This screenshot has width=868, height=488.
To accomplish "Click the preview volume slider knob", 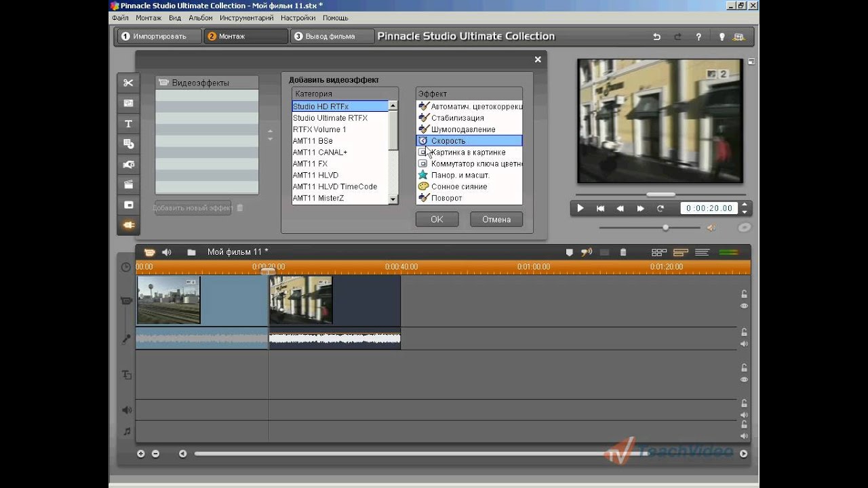I will click(665, 228).
